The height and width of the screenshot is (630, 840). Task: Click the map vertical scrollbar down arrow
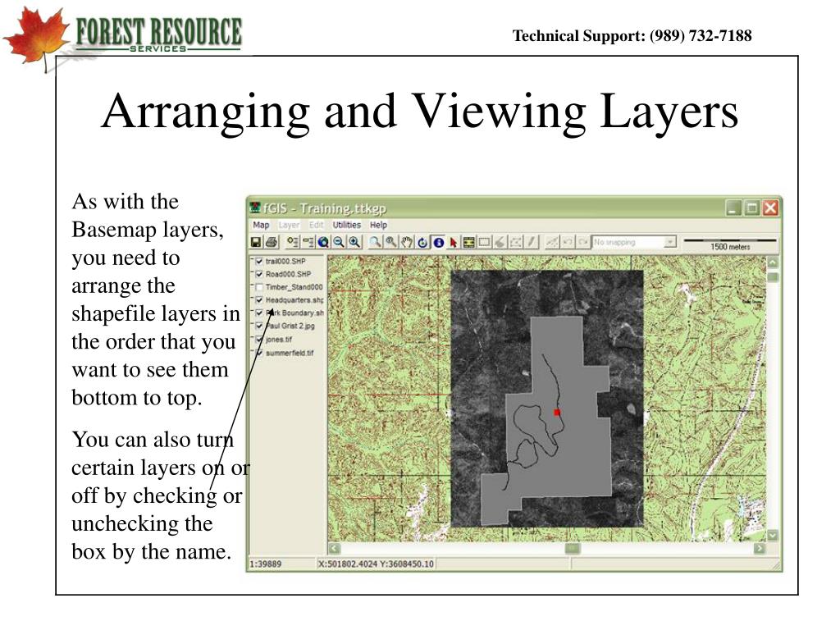point(773,535)
